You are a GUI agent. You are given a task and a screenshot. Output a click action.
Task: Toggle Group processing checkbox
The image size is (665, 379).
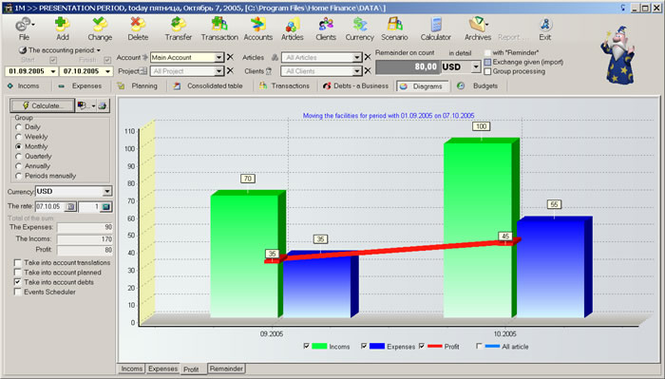pos(488,71)
